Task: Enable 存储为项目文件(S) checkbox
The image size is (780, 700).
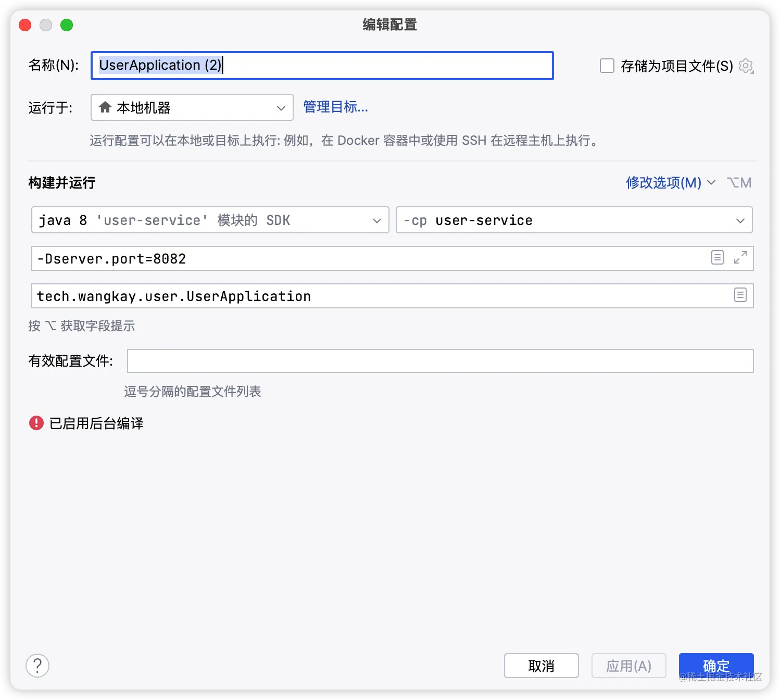Action: [607, 66]
